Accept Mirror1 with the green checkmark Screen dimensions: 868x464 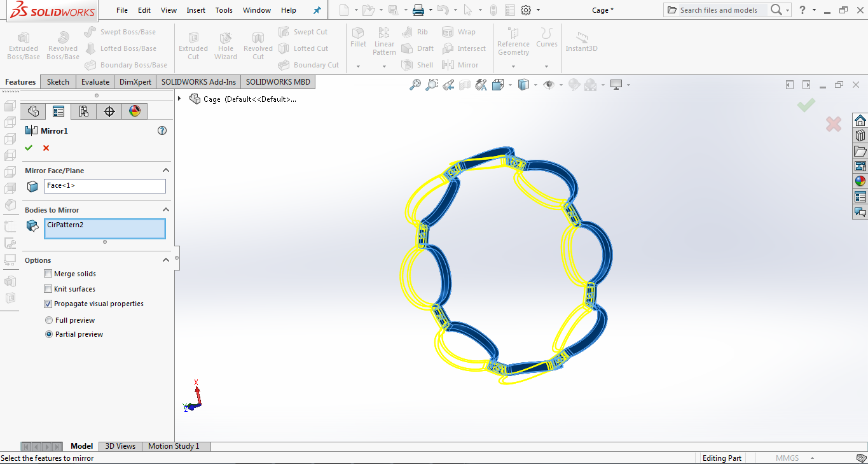tap(29, 148)
